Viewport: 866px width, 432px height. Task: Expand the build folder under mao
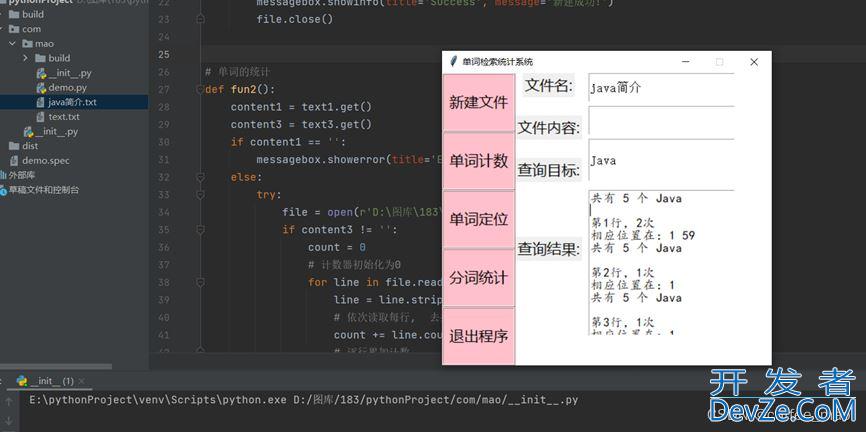pos(25,58)
